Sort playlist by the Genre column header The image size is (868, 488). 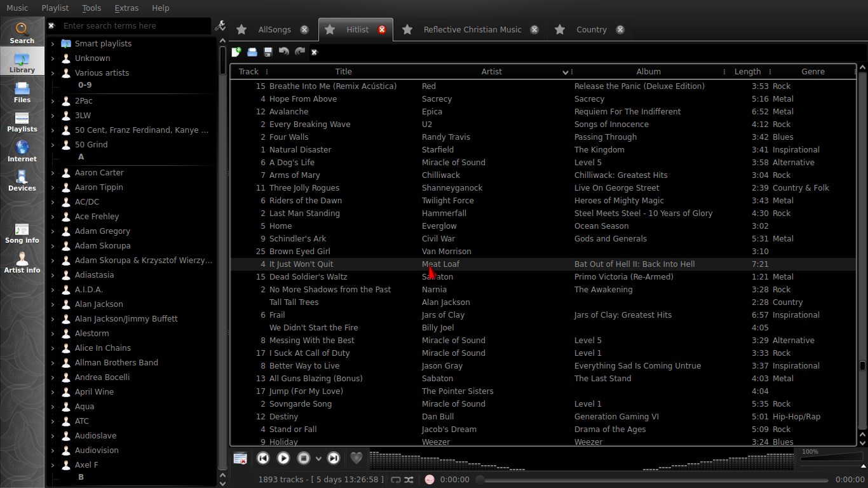pyautogui.click(x=813, y=72)
